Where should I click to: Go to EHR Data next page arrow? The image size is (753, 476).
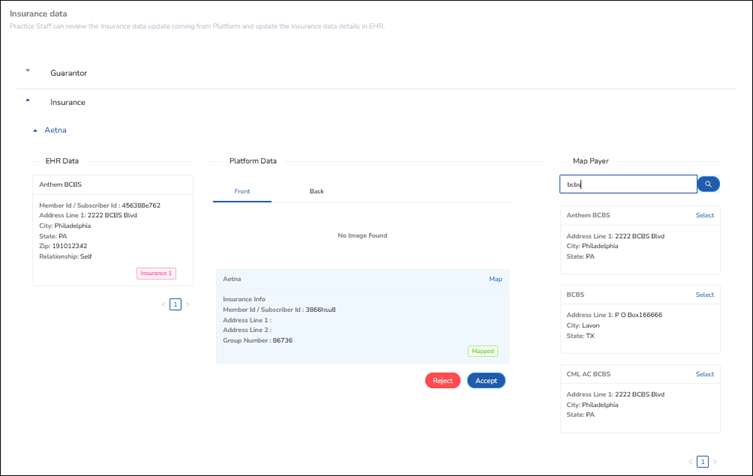(187, 305)
